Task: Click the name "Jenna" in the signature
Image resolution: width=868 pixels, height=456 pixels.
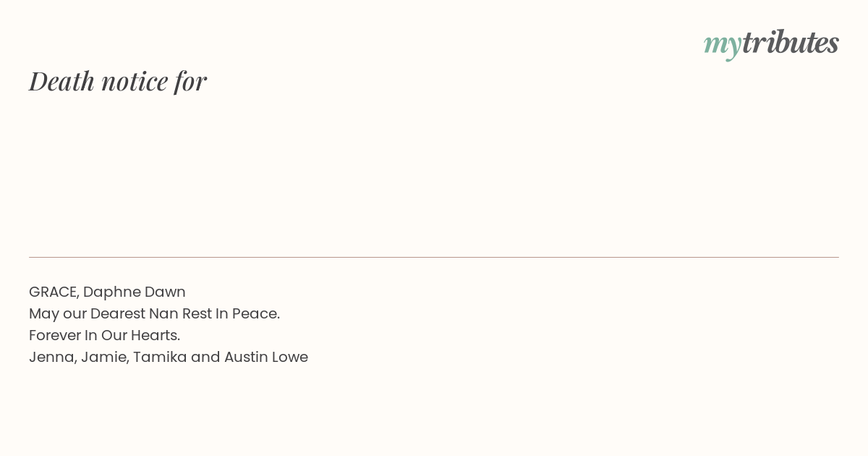Action: [x=51, y=357]
